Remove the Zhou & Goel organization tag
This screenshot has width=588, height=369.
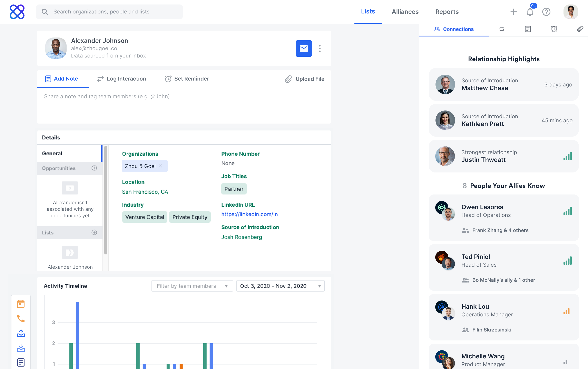[160, 166]
